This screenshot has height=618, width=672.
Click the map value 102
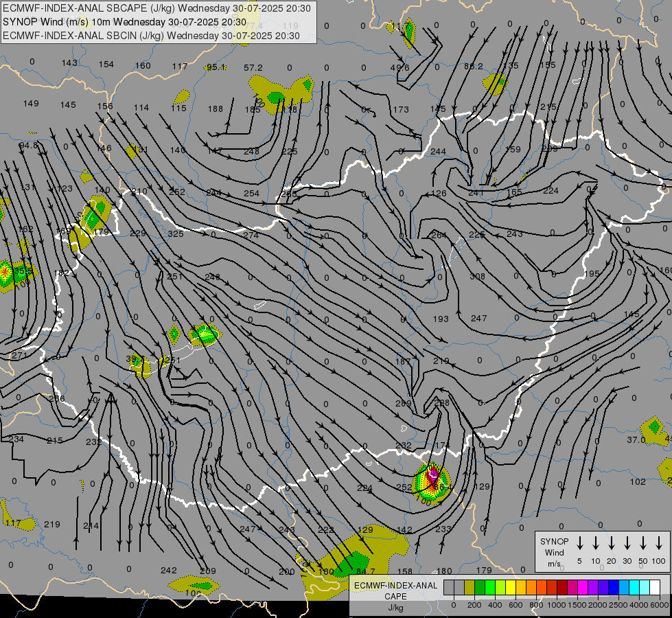[x=638, y=481]
